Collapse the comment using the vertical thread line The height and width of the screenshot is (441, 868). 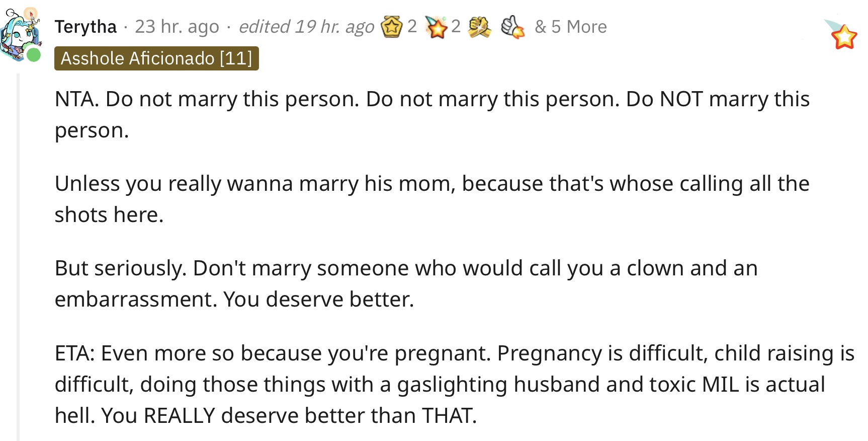tap(18, 257)
